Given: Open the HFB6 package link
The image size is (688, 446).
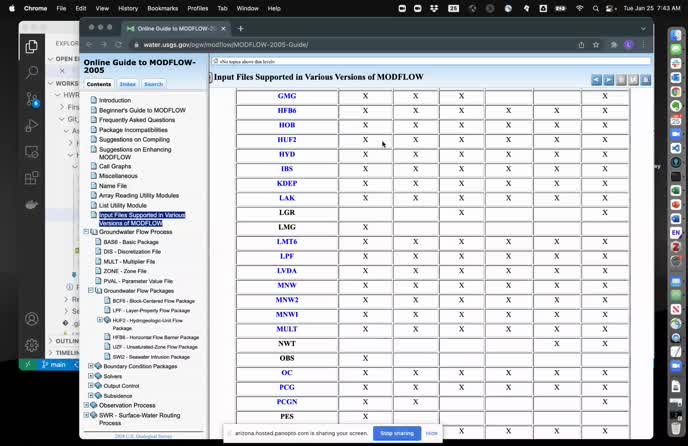Looking at the screenshot, I should [x=287, y=110].
